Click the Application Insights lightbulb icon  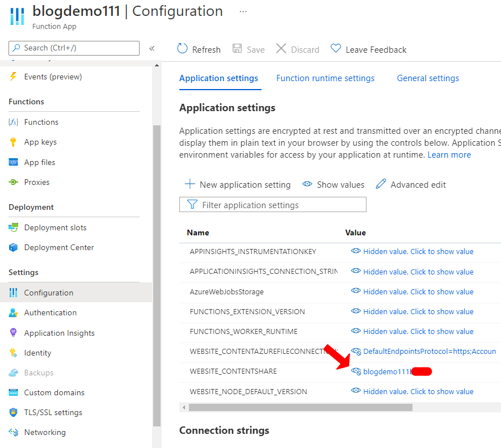point(13,332)
